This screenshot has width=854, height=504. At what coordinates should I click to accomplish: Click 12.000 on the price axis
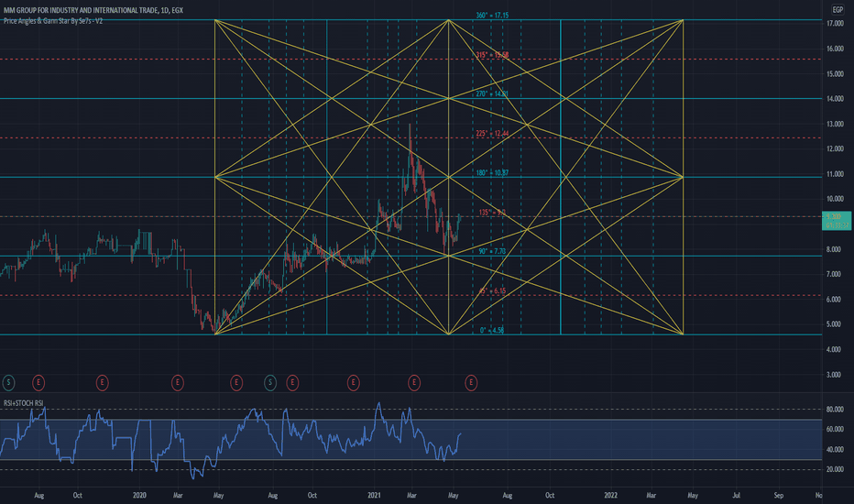[835, 148]
